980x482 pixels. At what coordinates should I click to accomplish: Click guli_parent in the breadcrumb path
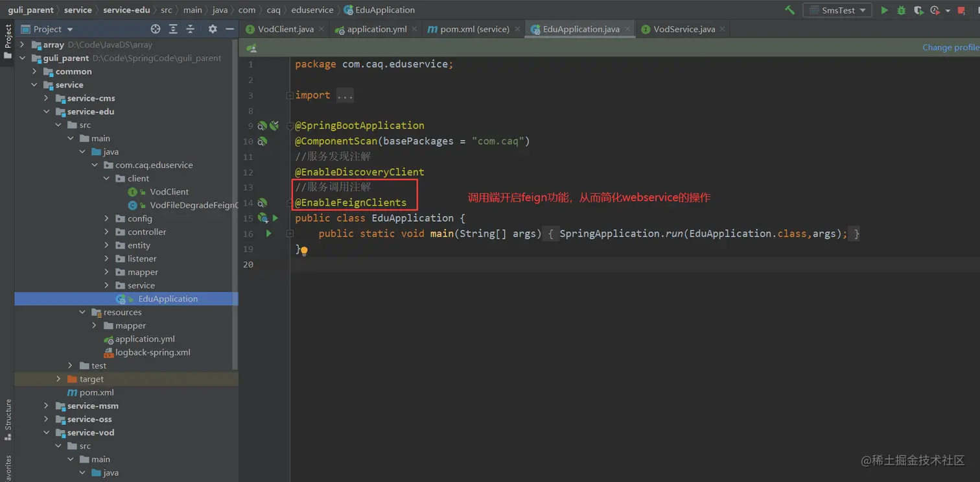30,10
